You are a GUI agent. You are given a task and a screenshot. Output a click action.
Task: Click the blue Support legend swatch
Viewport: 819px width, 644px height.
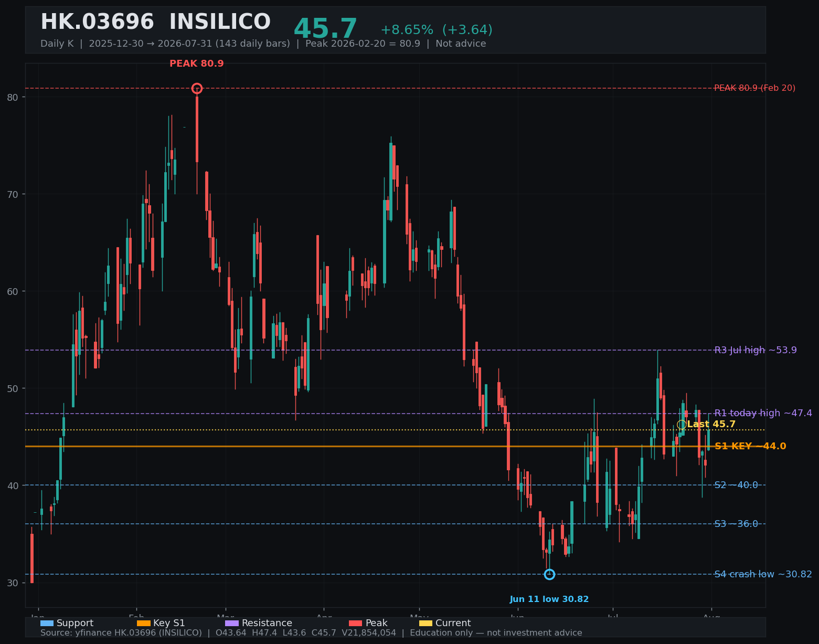click(47, 623)
